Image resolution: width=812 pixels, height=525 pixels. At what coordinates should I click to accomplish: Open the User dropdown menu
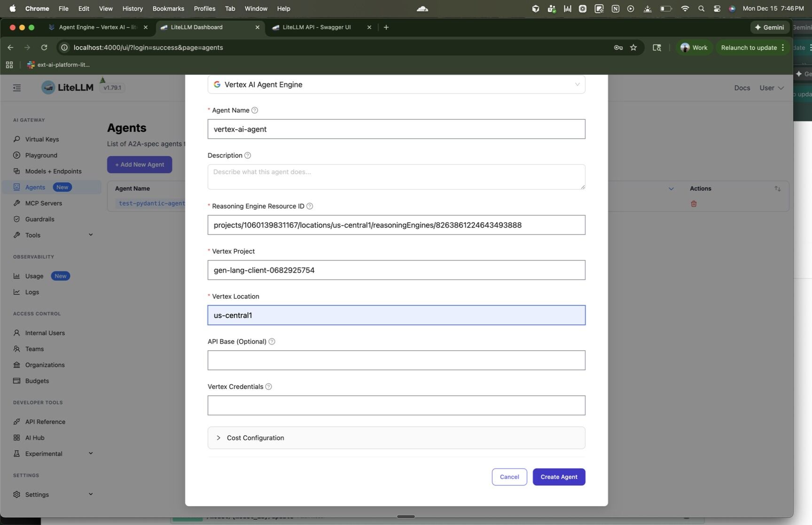click(x=772, y=88)
